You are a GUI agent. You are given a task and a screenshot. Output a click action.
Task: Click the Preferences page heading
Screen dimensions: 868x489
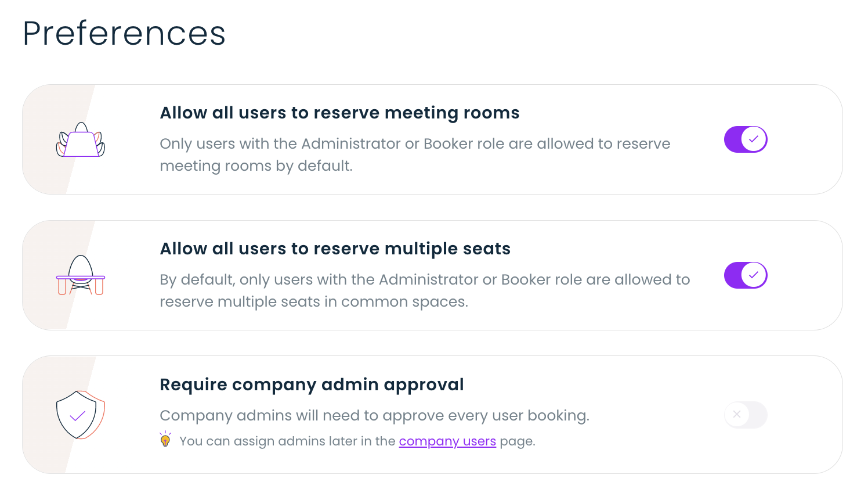(124, 34)
